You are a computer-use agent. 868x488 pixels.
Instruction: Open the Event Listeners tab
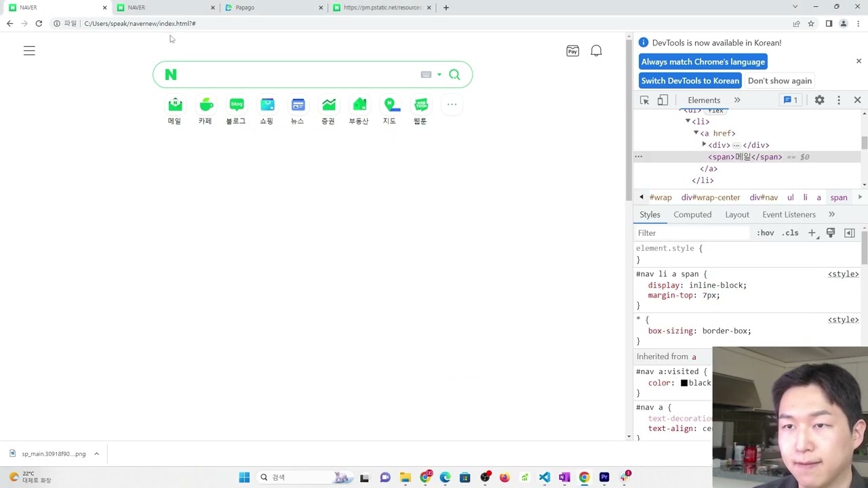tap(789, 215)
